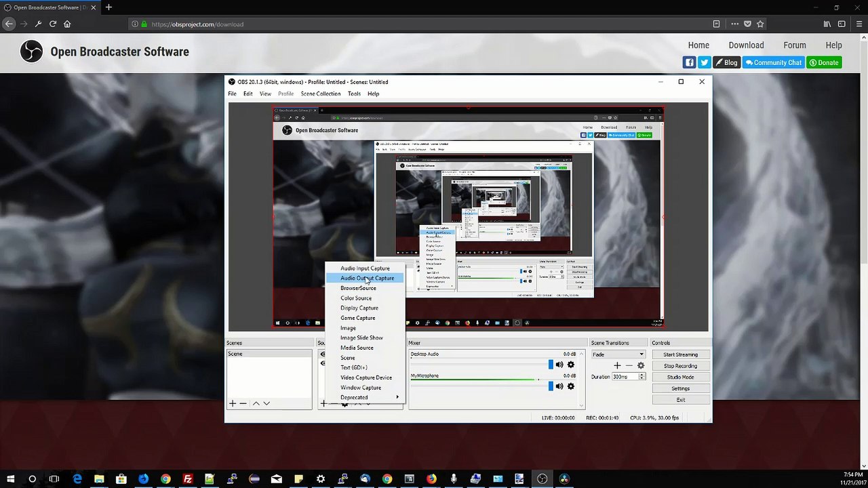The width and height of the screenshot is (868, 488).
Task: Open the Blog link
Action: click(726, 62)
